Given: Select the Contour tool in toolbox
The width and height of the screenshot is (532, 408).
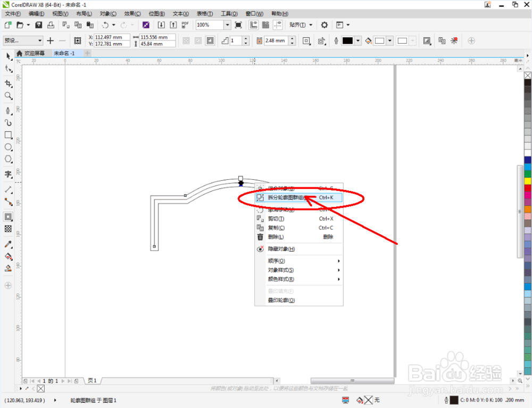Looking at the screenshot, I should (9, 217).
